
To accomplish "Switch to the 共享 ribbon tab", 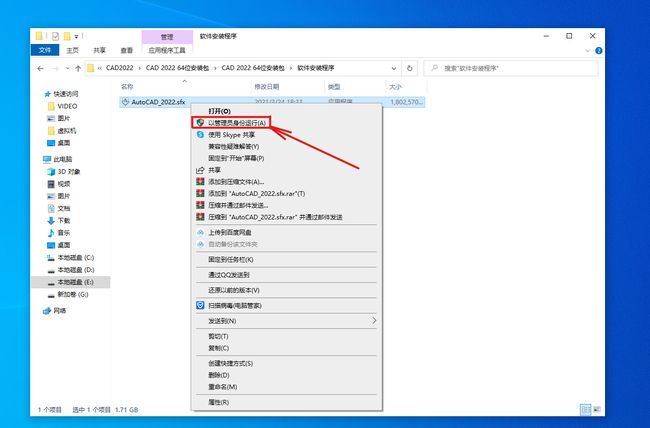I will (99, 50).
